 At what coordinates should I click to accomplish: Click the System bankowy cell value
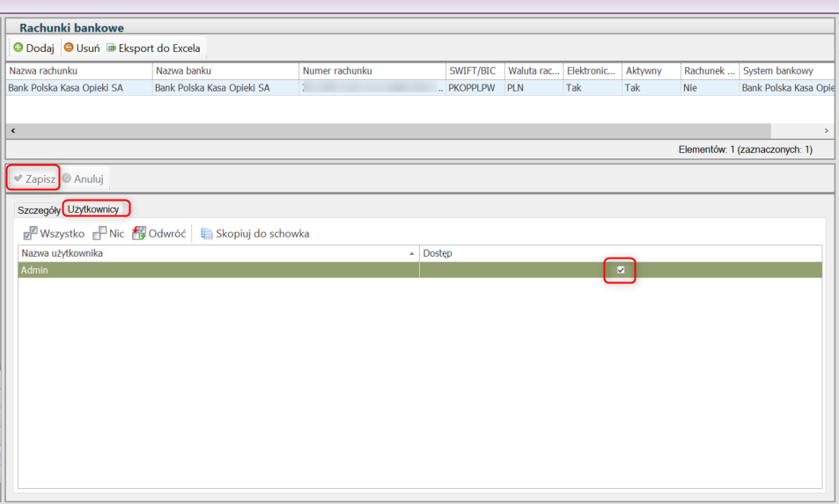coord(787,88)
